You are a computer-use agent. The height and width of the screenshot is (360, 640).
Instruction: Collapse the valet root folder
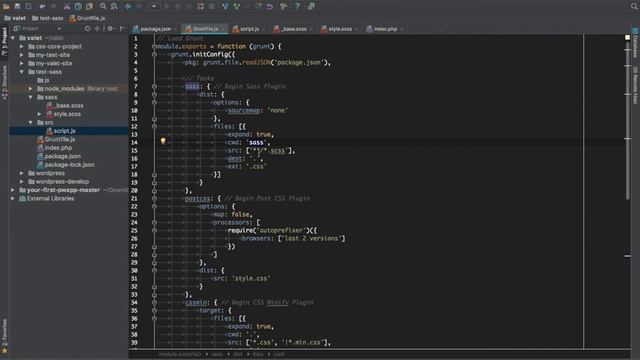click(x=13, y=38)
